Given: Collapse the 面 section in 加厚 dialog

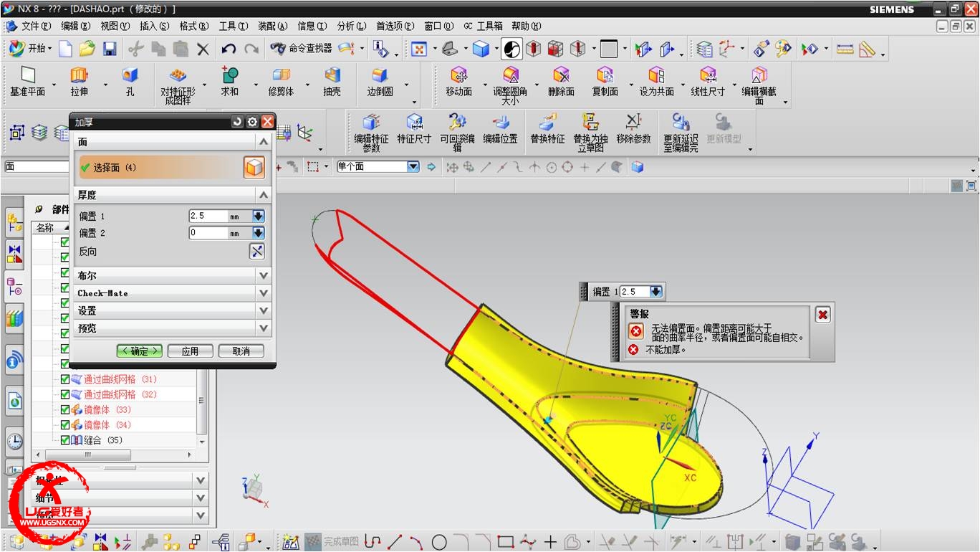Looking at the screenshot, I should [x=264, y=142].
